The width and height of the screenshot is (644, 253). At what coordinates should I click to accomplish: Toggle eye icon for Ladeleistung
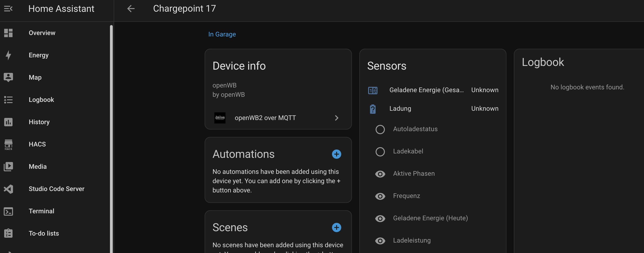point(380,240)
